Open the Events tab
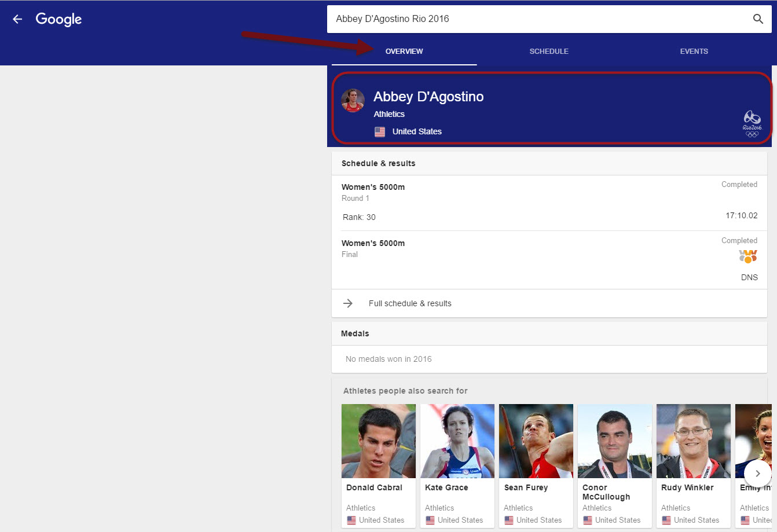This screenshot has width=777, height=532. tap(694, 52)
